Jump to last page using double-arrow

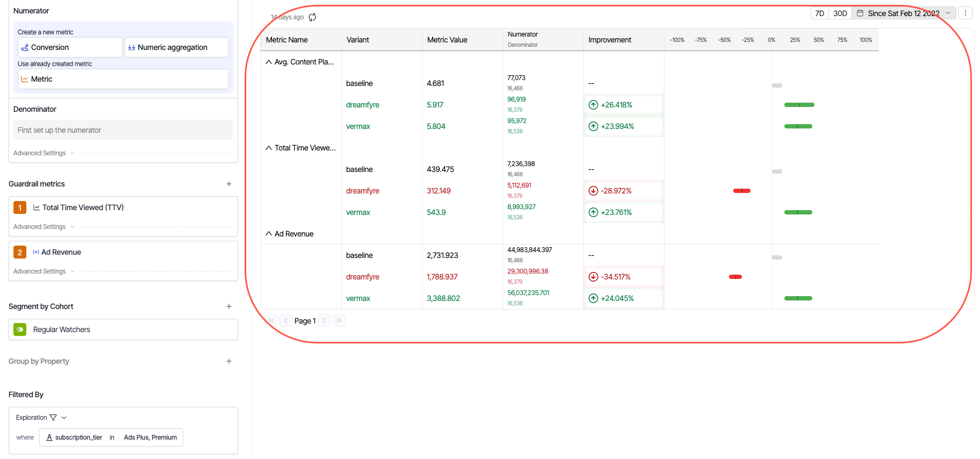(339, 320)
